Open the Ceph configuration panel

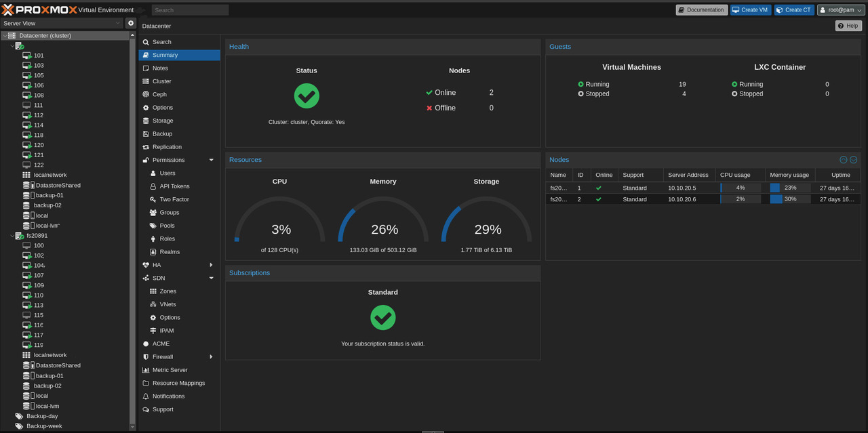(x=161, y=94)
